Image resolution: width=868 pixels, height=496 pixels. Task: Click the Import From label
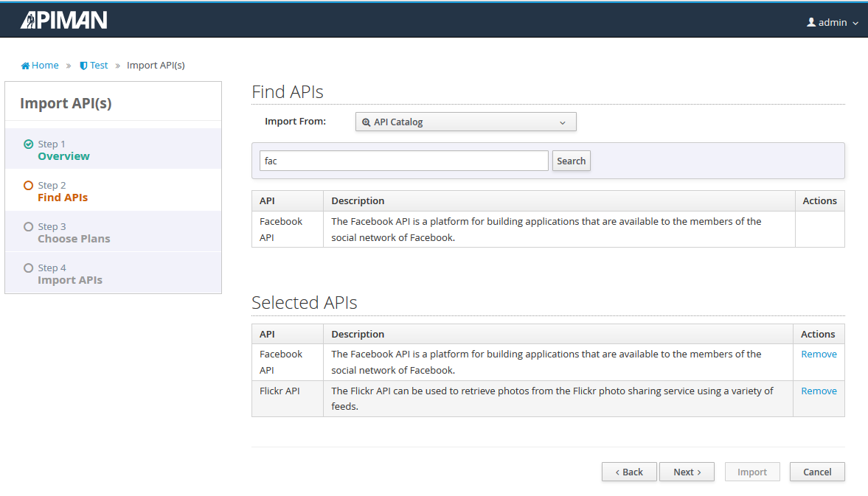[295, 121]
